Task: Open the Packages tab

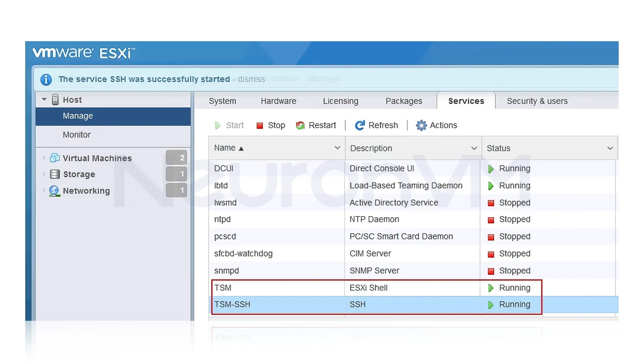Action: [x=404, y=101]
